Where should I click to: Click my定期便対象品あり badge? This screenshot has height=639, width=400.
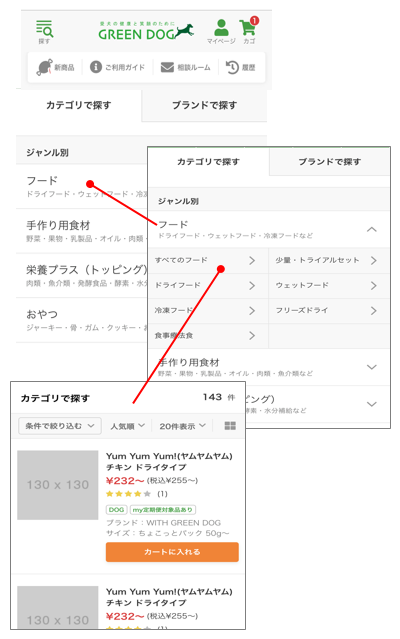[163, 510]
